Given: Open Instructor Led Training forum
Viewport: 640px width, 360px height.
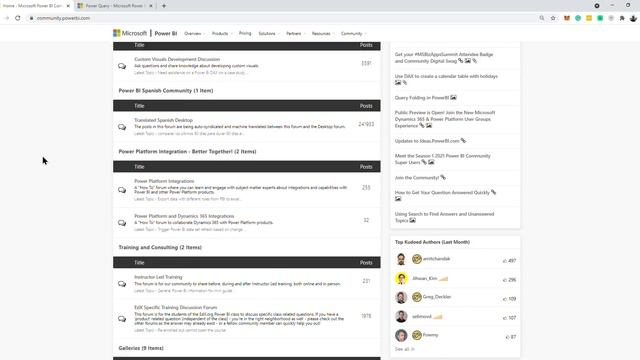Looking at the screenshot, I should pyautogui.click(x=158, y=277).
